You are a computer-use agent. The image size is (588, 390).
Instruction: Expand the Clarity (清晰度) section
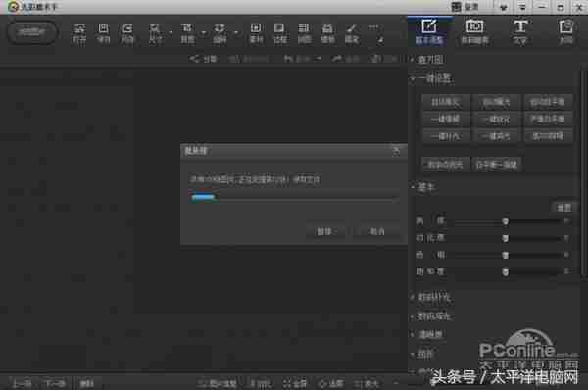coord(427,334)
